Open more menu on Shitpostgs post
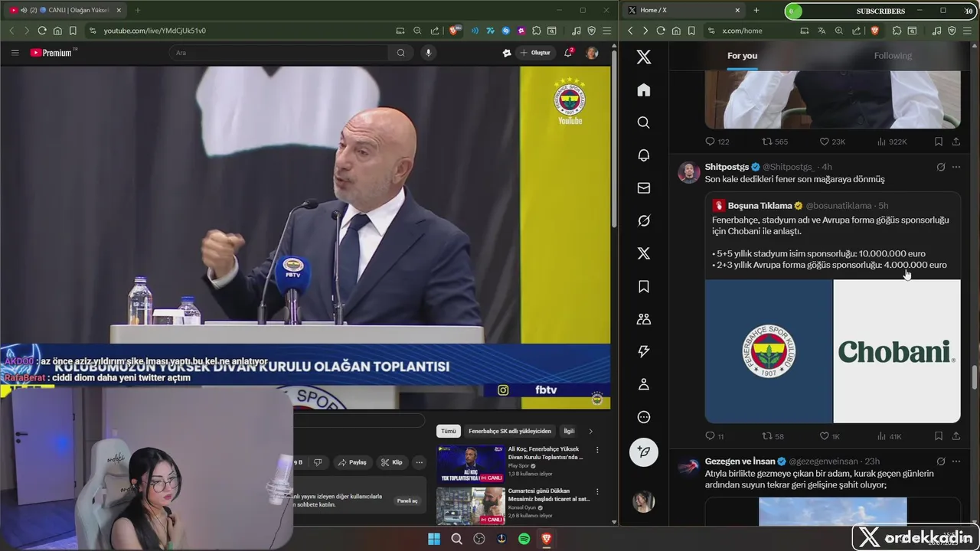The width and height of the screenshot is (980, 551). (x=956, y=167)
